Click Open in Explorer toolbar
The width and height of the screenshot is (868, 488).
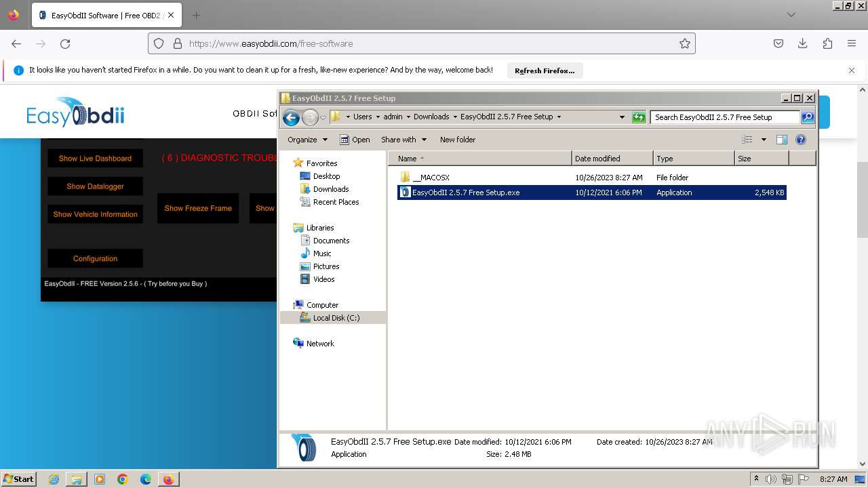pyautogui.click(x=355, y=140)
